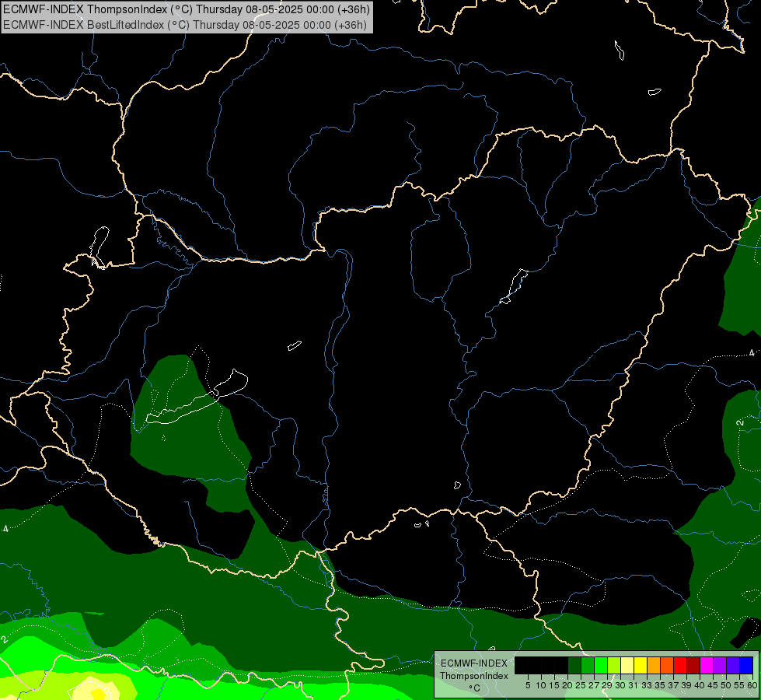Click legend tick label '25'

(x=581, y=685)
